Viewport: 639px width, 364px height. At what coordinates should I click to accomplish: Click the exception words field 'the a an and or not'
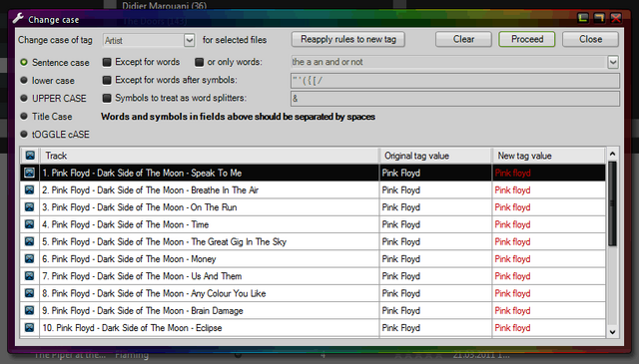pos(449,62)
